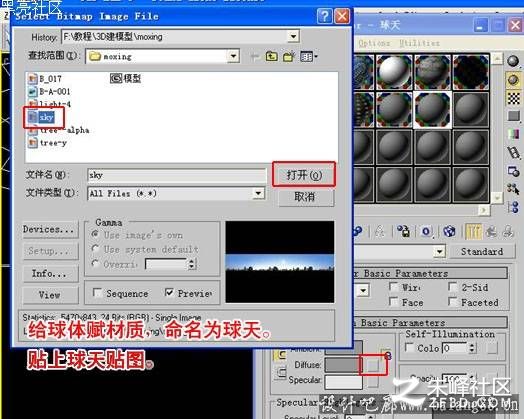Click the help question mark button

324,16
